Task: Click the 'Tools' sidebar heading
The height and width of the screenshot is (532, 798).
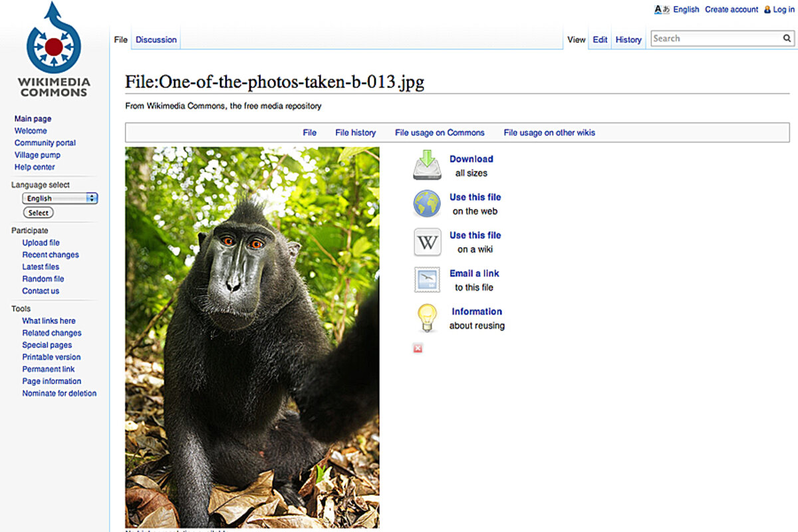Action: (21, 309)
